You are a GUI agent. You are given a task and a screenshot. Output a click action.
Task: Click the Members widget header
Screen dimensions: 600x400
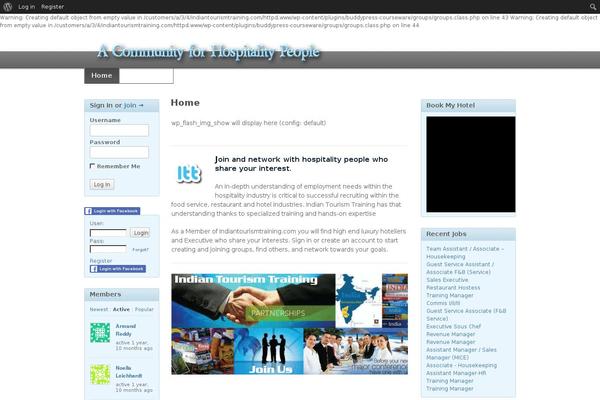coord(122,294)
